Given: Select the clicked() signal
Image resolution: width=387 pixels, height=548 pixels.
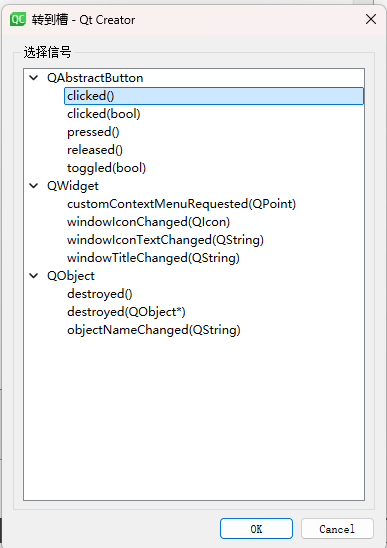Looking at the screenshot, I should click(x=214, y=96).
